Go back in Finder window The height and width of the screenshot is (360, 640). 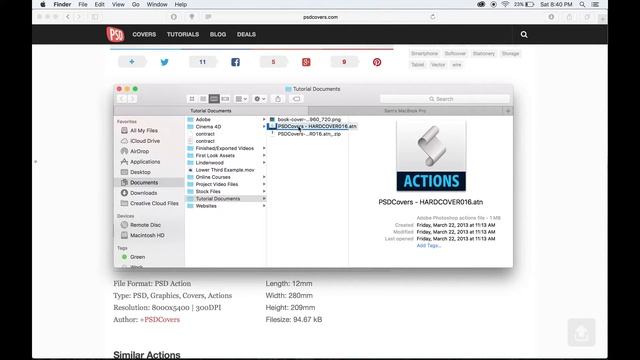[x=122, y=99]
